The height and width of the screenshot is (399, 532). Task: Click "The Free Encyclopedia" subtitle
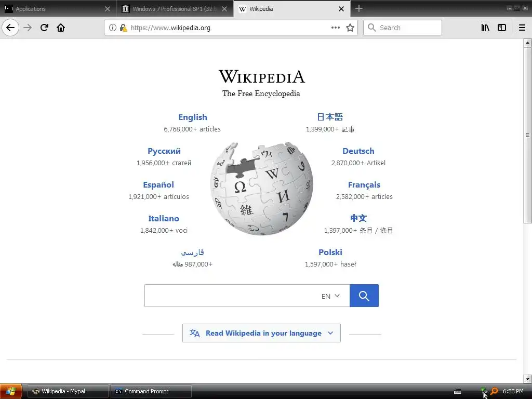point(261,94)
